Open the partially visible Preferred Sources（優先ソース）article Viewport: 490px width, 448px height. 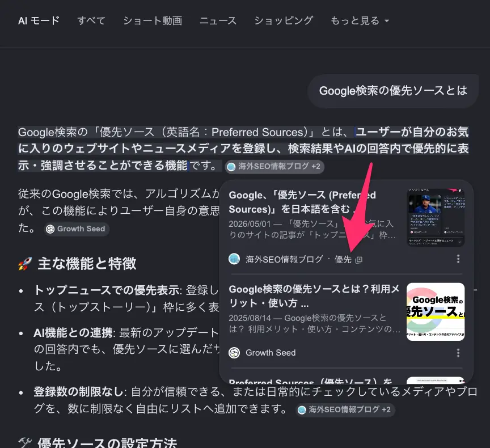[310, 381]
